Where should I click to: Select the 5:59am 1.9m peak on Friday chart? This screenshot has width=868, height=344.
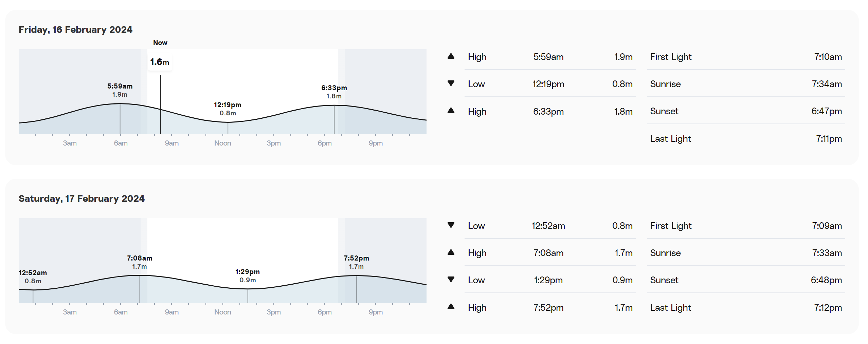tap(120, 90)
